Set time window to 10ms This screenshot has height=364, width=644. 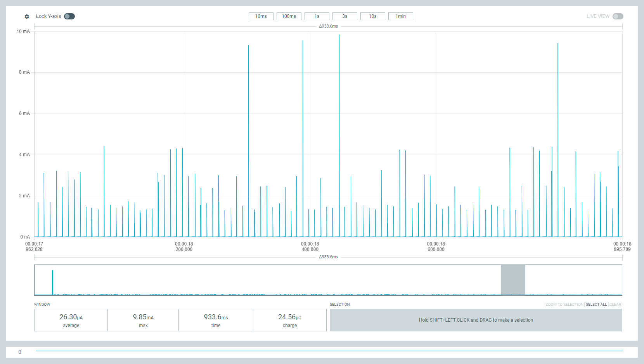click(x=261, y=16)
